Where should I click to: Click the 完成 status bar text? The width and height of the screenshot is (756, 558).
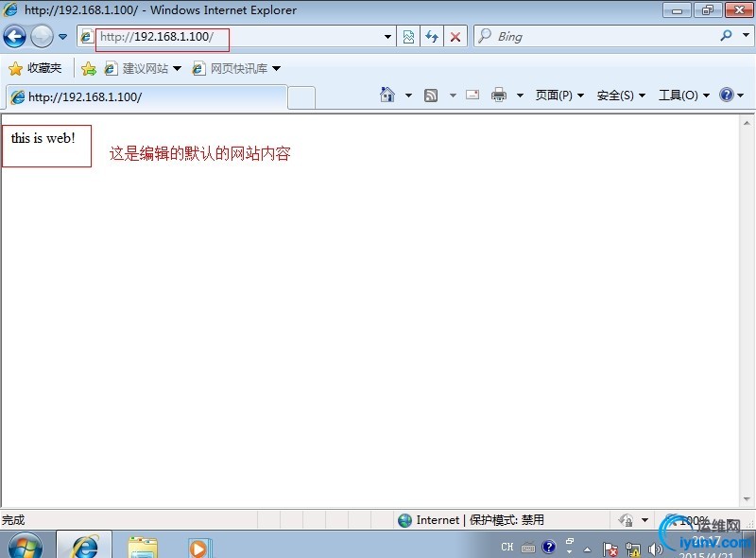click(x=13, y=520)
